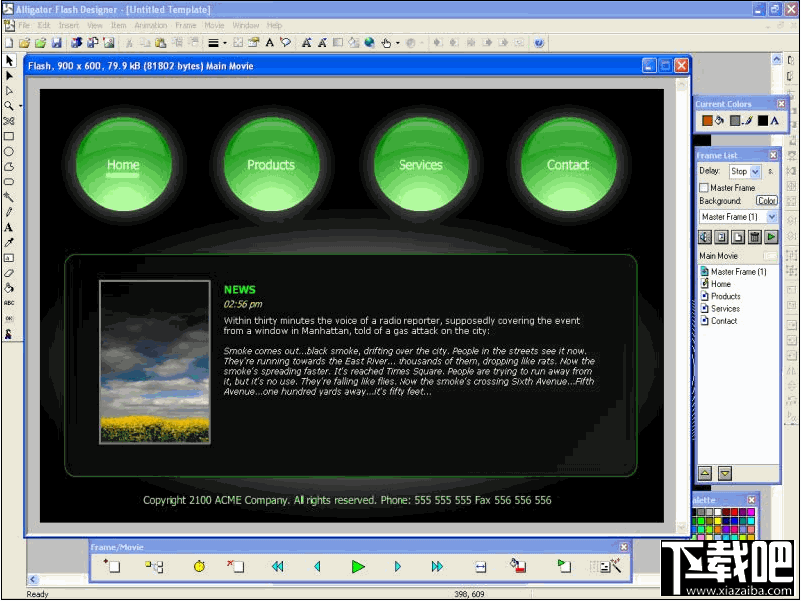Click the help question mark icon
The width and height of the screenshot is (801, 601).
tap(539, 43)
